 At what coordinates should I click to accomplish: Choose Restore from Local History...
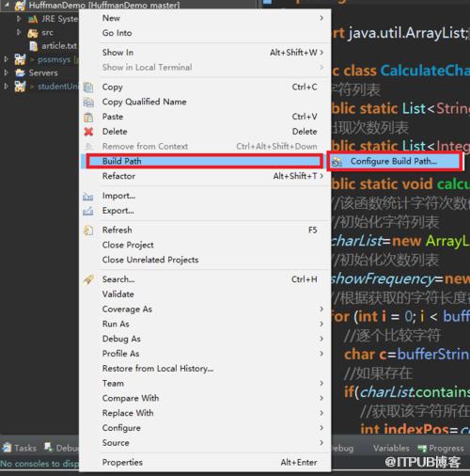pos(206,369)
